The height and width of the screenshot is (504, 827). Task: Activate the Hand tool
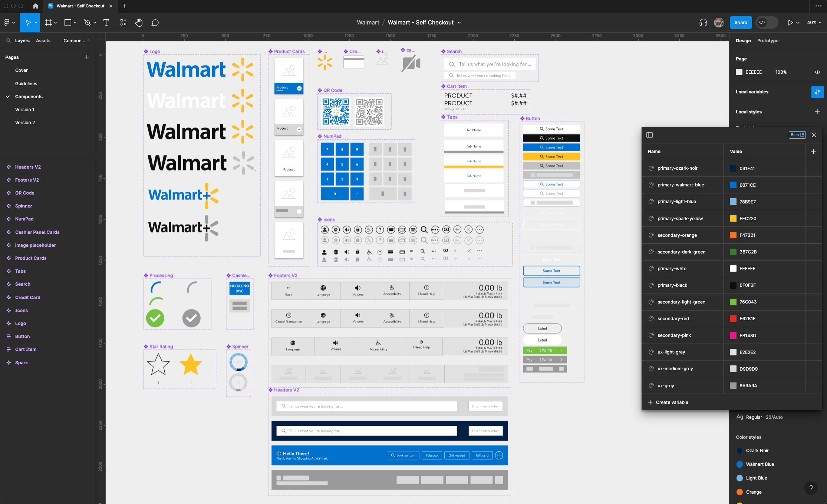[139, 23]
